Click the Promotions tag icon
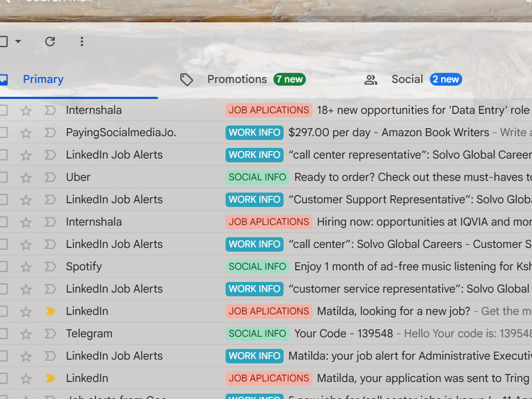The width and height of the screenshot is (532, 399). coord(186,80)
